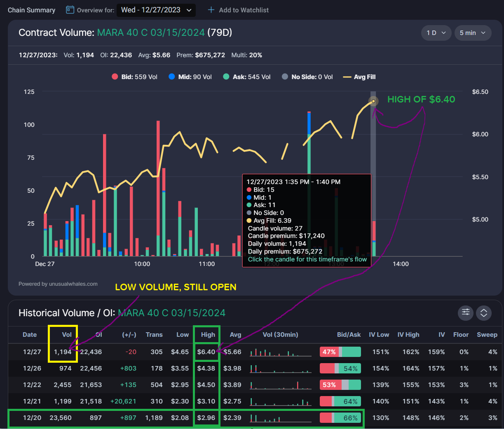Image resolution: width=504 pixels, height=429 pixels.
Task: Click Add to Watchlist
Action: (x=243, y=10)
